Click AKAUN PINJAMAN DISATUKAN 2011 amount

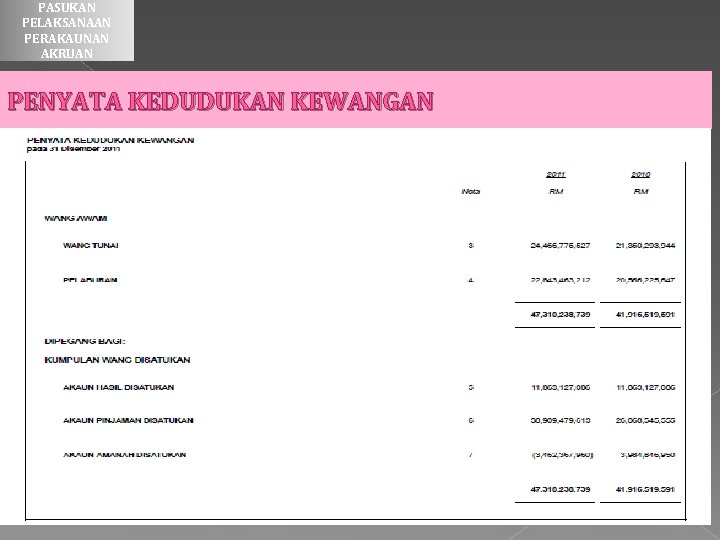(560, 421)
